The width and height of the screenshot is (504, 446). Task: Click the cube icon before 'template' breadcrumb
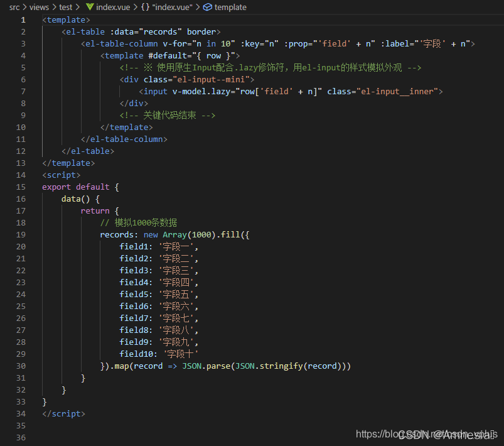(x=208, y=7)
